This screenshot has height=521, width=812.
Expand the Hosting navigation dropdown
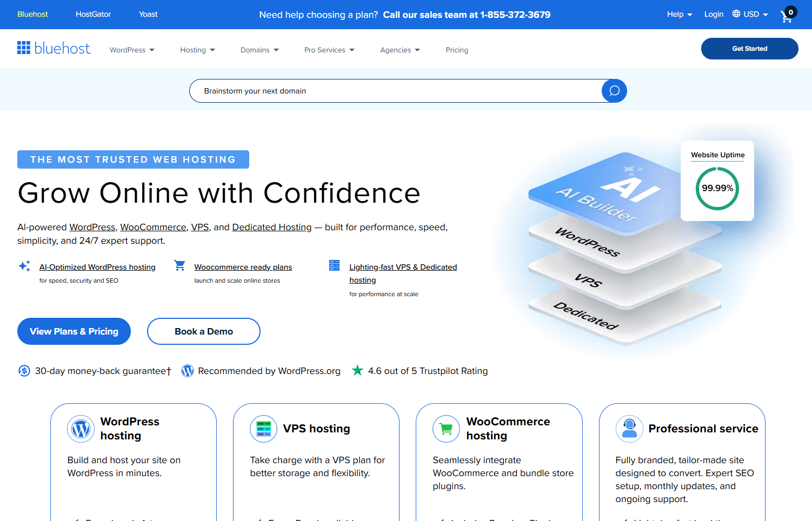tap(197, 50)
